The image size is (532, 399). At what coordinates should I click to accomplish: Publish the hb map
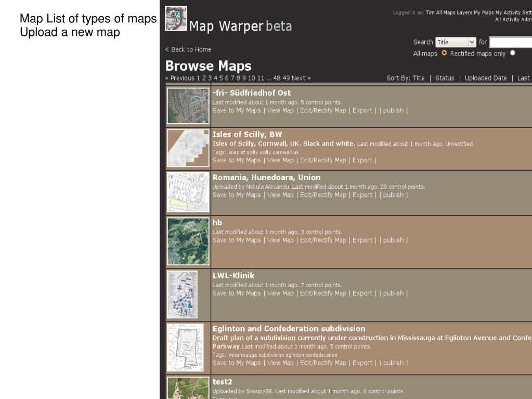393,240
